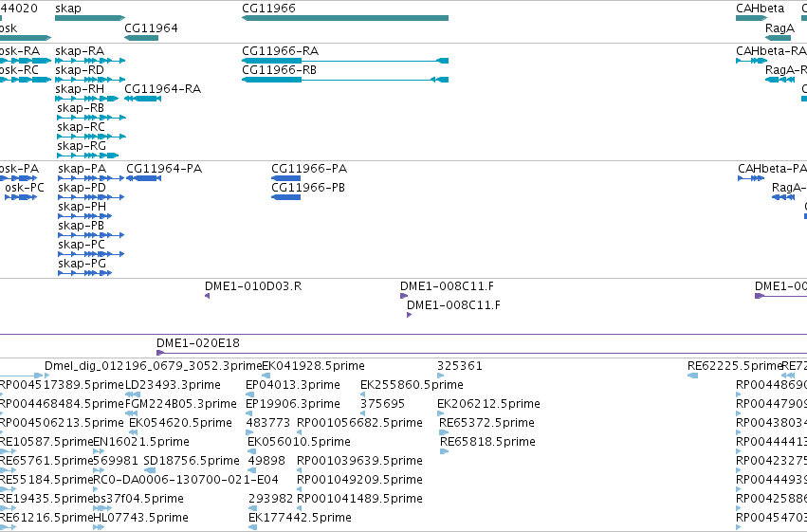Select the DME1-020E18 BAC clone
Screen dimensions: 807x532
point(482,353)
